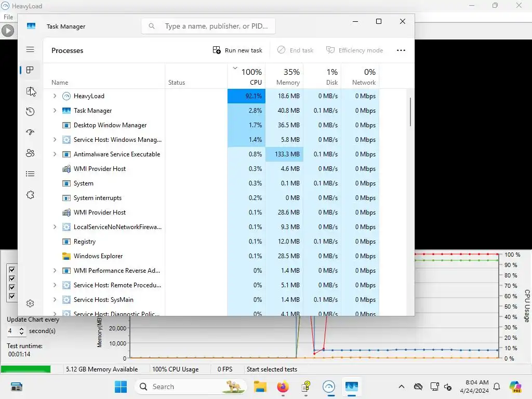Click the 92.1% CPU cell for HeavyLoad
The image size is (532, 399).
click(x=246, y=96)
